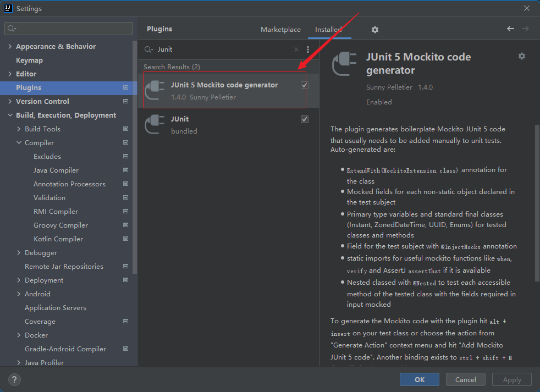The image size is (540, 392).
Task: Click the settings tree vertical scrollbar
Action: coord(135,157)
